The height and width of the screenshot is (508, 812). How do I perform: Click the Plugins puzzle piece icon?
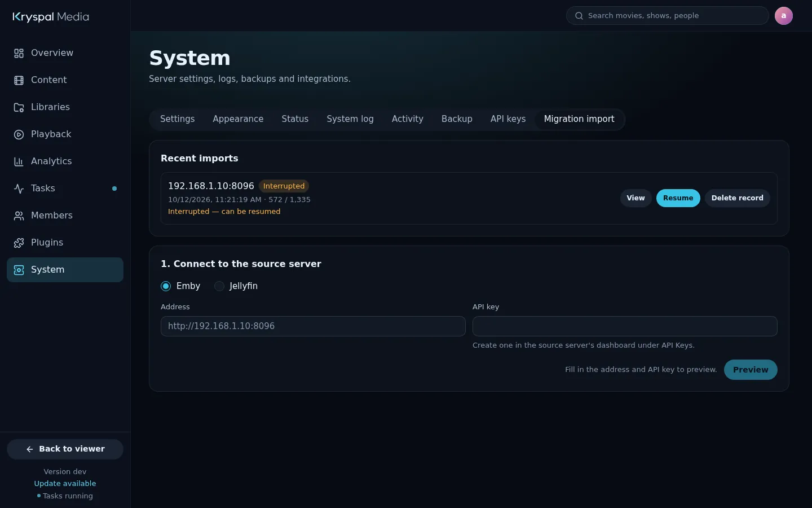point(19,243)
